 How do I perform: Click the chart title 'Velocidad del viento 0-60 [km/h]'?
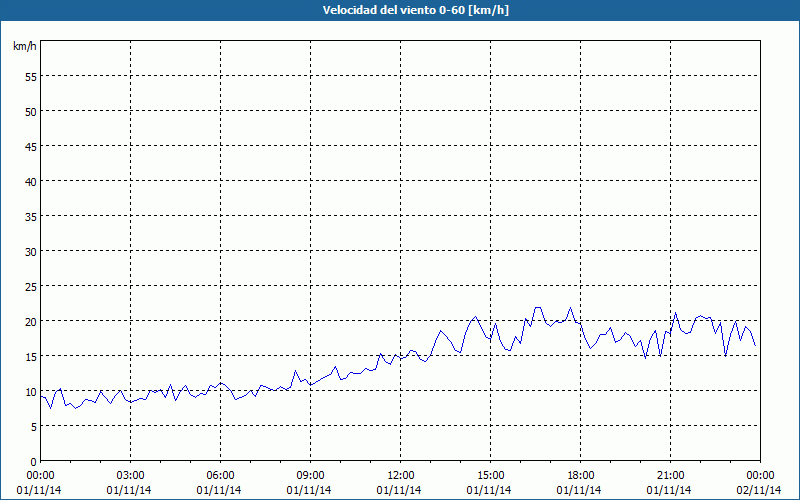pos(415,10)
